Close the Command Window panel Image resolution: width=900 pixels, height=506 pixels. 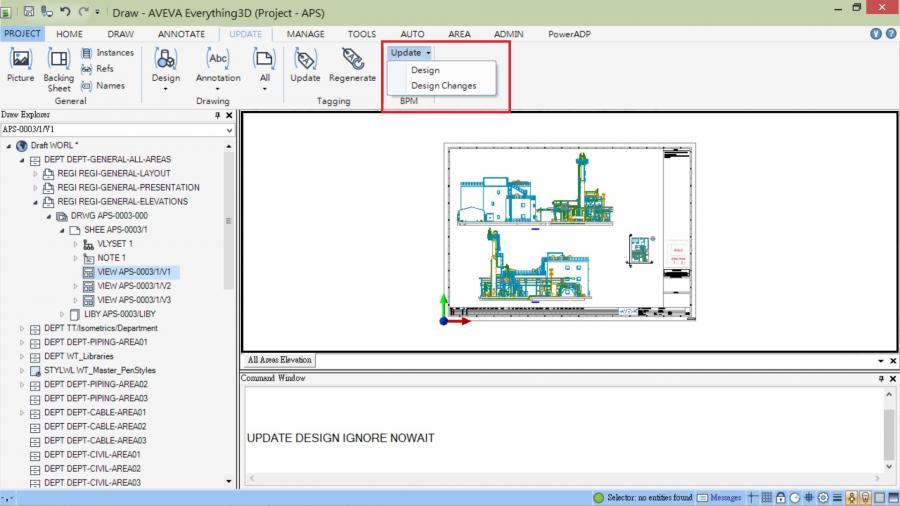(x=893, y=379)
